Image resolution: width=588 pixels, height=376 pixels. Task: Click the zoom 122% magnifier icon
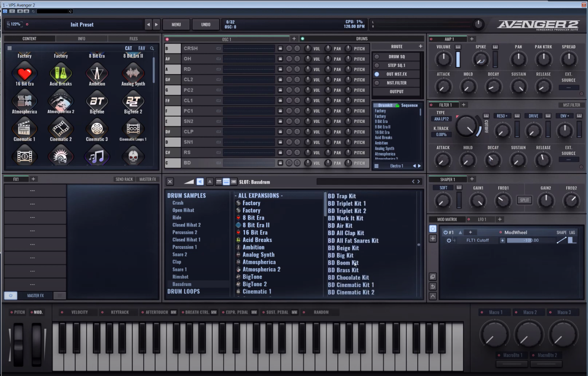pyautogui.click(x=9, y=24)
